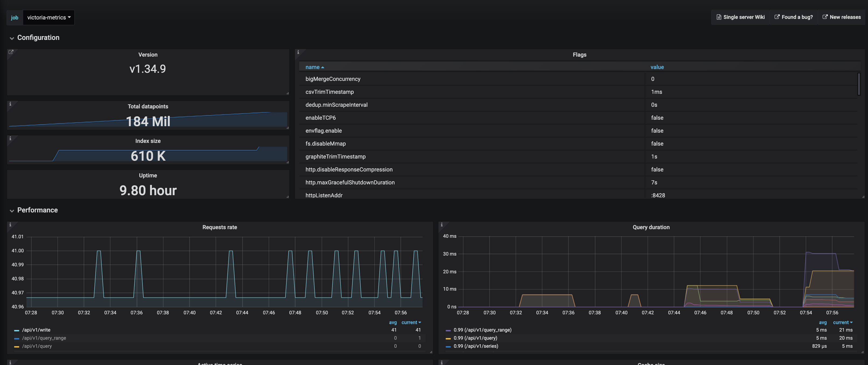Click the Version panel external link icon

[11, 52]
